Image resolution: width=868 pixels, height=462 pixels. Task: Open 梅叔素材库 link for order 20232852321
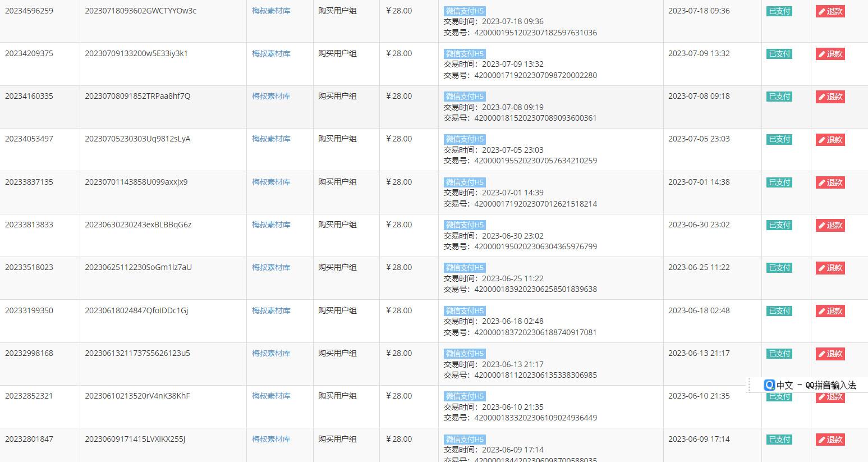click(x=271, y=396)
